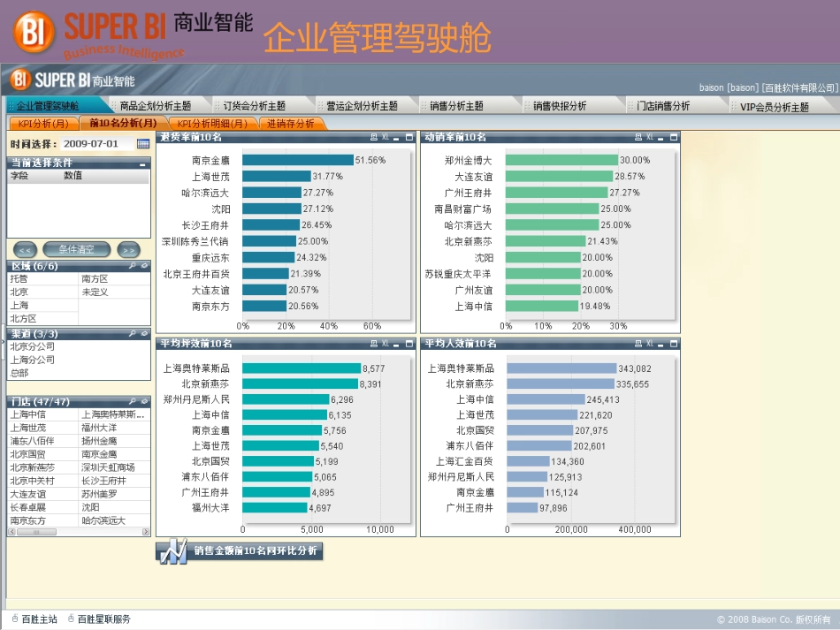
Task: Maximize the 平均人效前10名 chart panel
Action: (674, 344)
